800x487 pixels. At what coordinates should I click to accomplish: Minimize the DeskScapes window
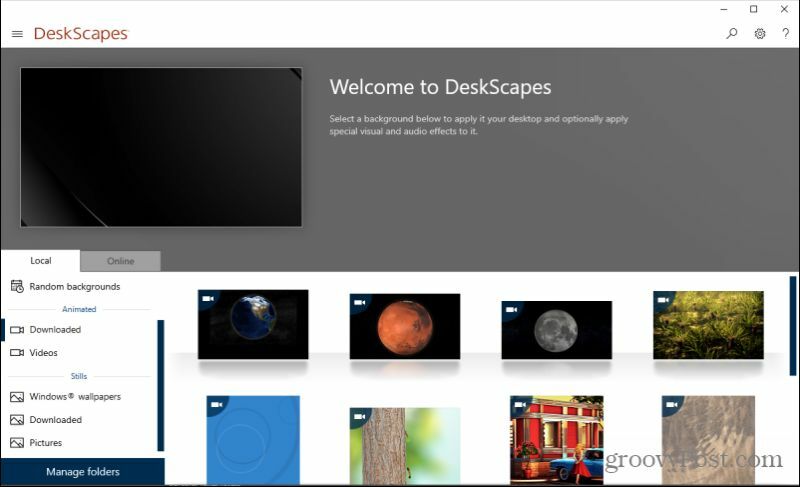point(724,9)
